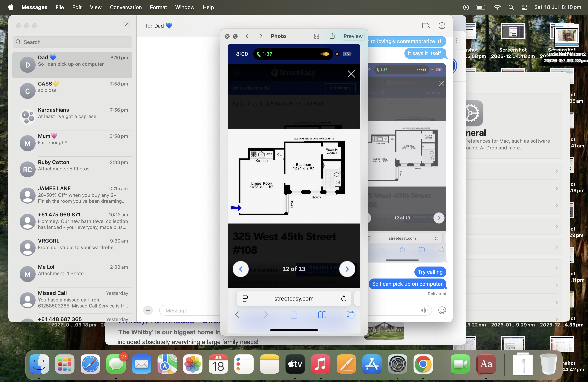Open the JAMES LANE conversation
Screen dimensions: 588x382
72,195
